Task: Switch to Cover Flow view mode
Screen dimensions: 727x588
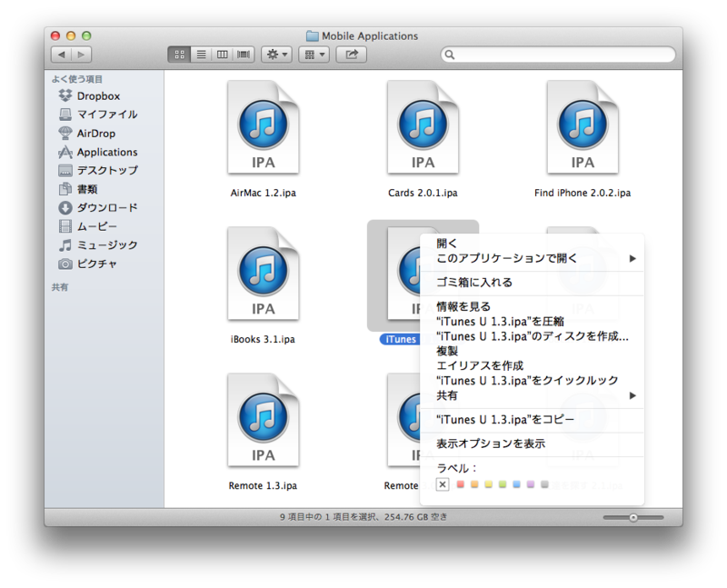Action: 243,55
